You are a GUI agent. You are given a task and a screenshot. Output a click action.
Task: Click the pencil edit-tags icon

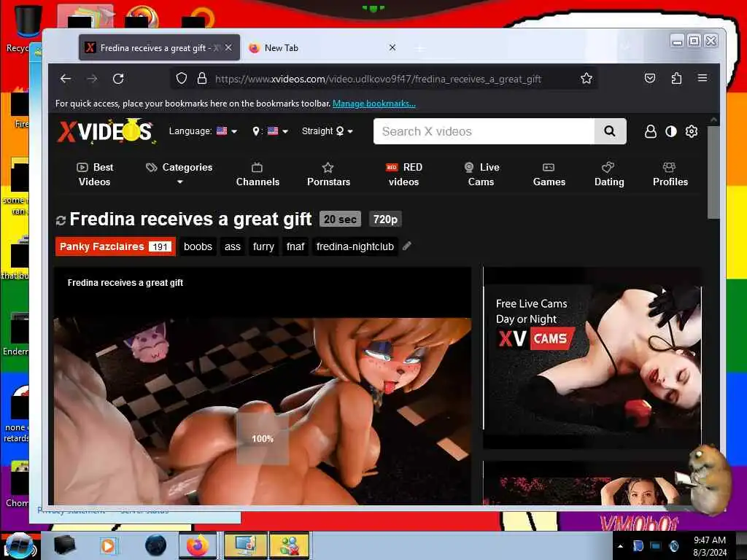coord(407,246)
